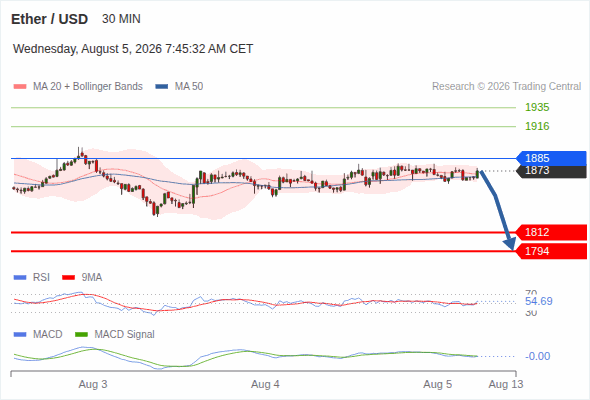Screen dimensions: 590x400
Task: Click the RSI legend swatch
Action: coord(20,278)
